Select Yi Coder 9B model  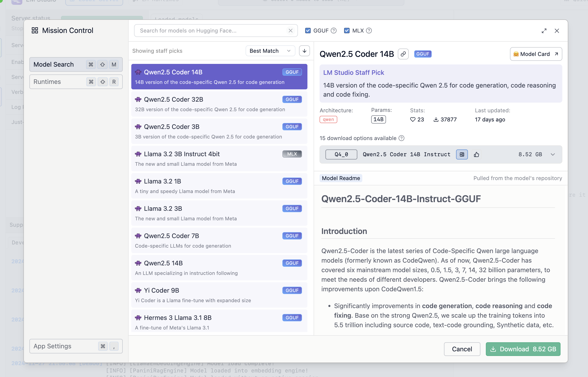tap(219, 295)
